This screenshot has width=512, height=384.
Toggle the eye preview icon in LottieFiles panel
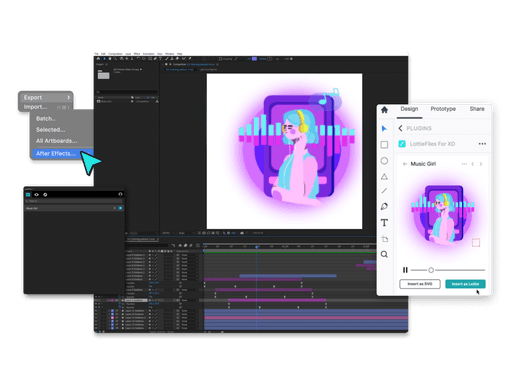click(36, 194)
